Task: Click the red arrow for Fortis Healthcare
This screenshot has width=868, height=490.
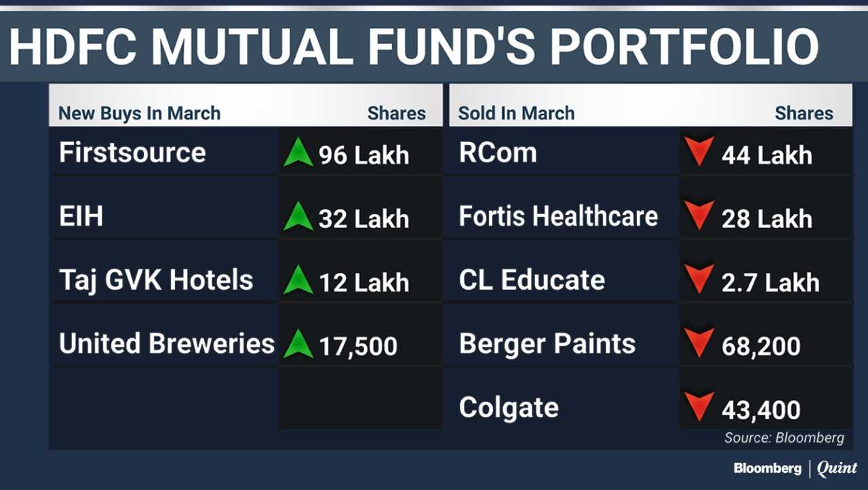Action: tap(698, 216)
